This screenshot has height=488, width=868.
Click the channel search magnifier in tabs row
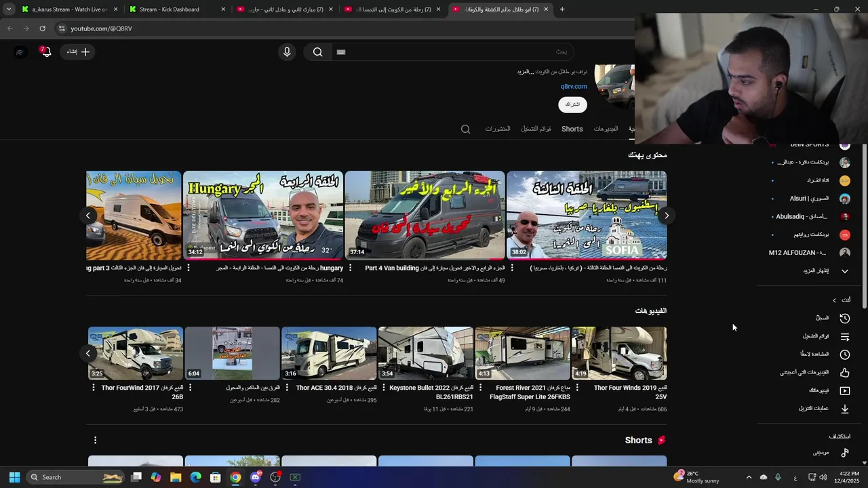465,129
